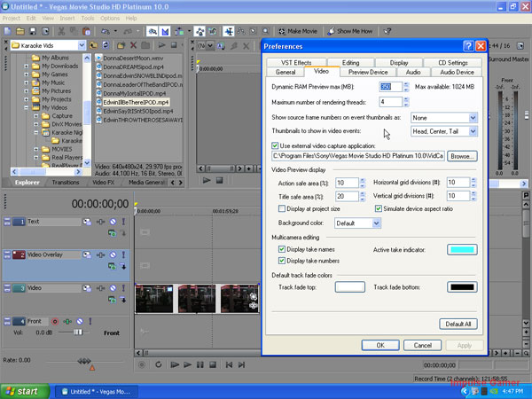Click the red Delete icon in Explorer
The image size is (532, 399).
pyautogui.click(x=133, y=45)
